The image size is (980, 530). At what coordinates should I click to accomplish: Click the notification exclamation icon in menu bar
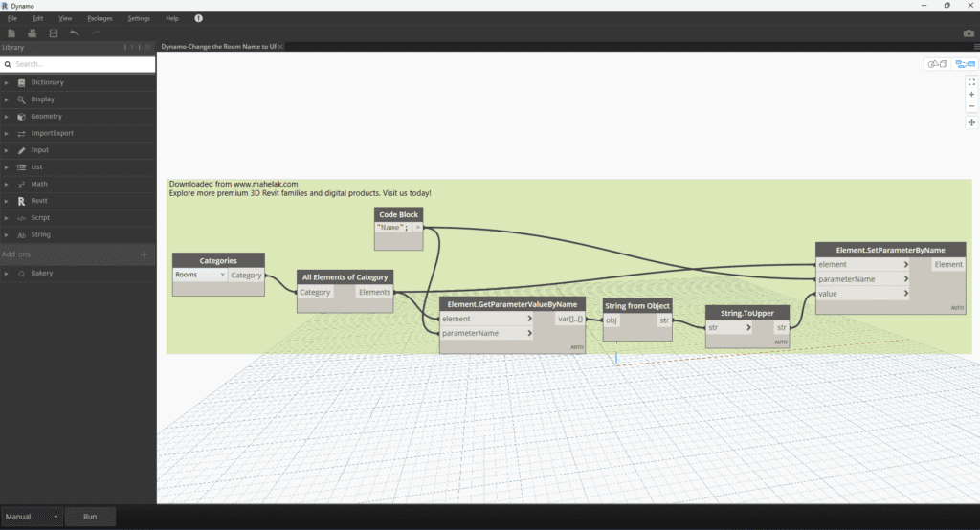(x=198, y=18)
